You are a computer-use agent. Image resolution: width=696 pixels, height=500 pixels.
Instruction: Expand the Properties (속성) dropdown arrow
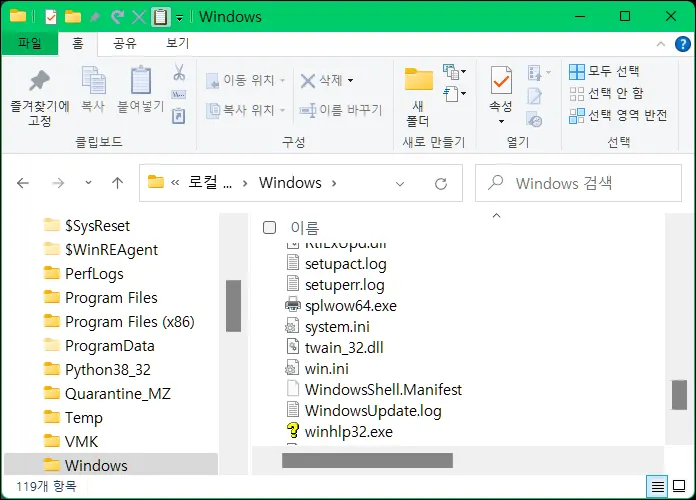[501, 121]
